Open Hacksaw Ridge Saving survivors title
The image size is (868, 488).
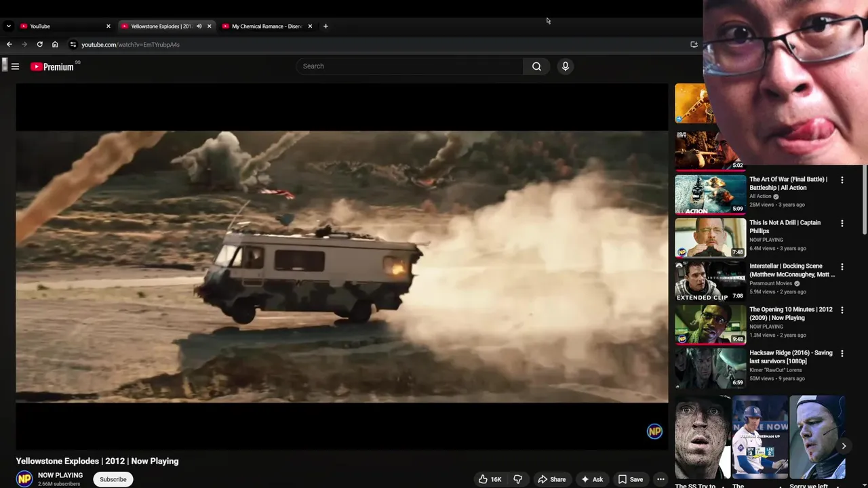tap(791, 357)
